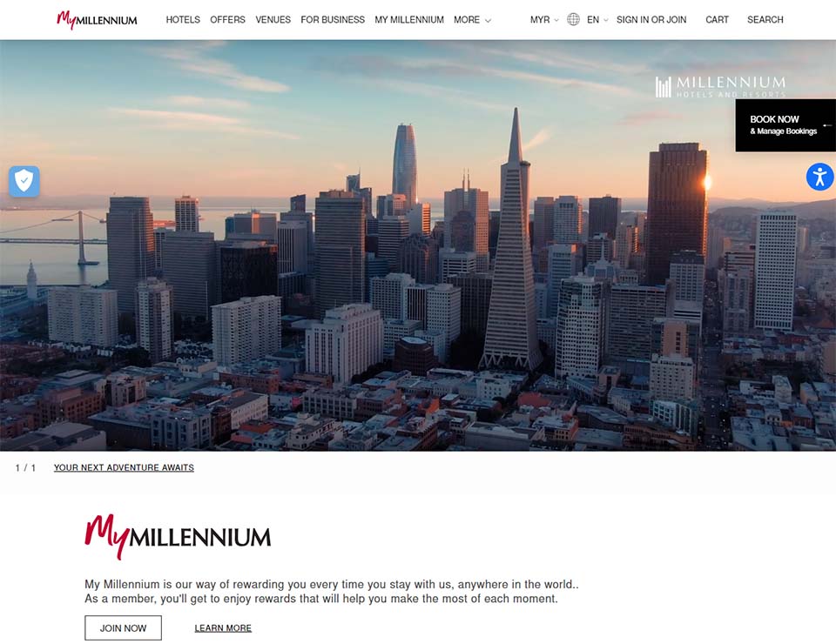Viewport: 836px width, 644px height.
Task: Click the arrow on Book Now panel
Action: [x=827, y=125]
